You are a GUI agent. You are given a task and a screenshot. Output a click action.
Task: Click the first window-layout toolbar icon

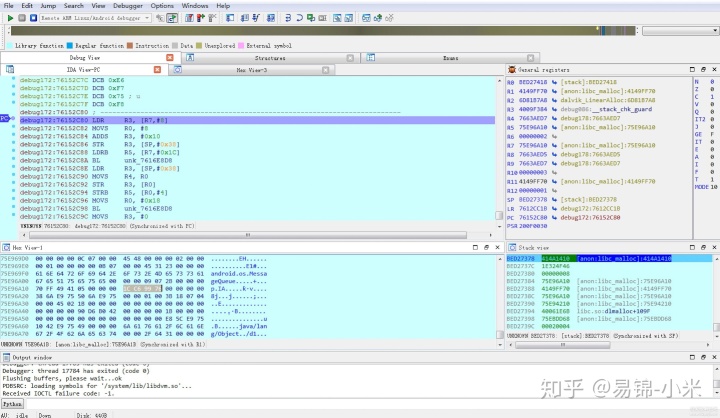(x=230, y=18)
